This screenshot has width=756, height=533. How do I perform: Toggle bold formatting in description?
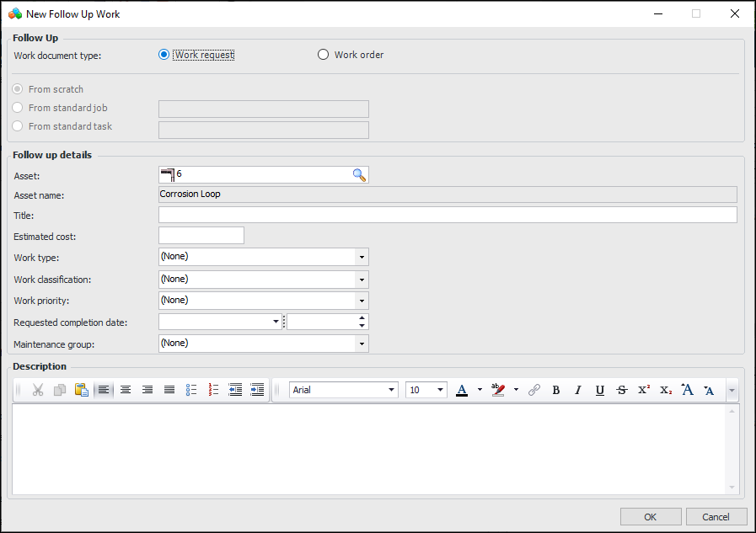[x=555, y=390]
